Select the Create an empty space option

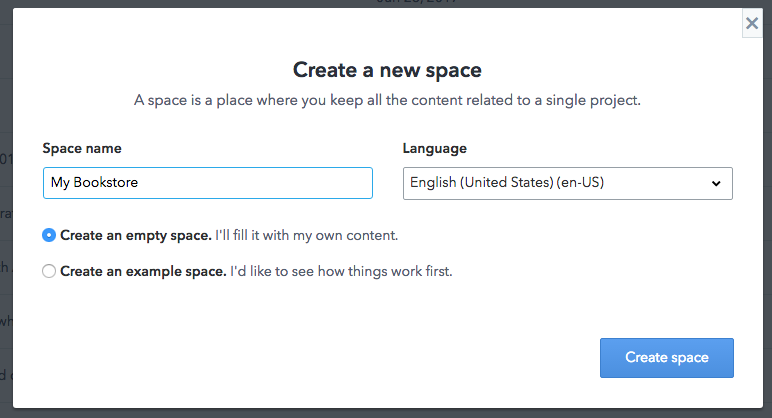click(49, 235)
